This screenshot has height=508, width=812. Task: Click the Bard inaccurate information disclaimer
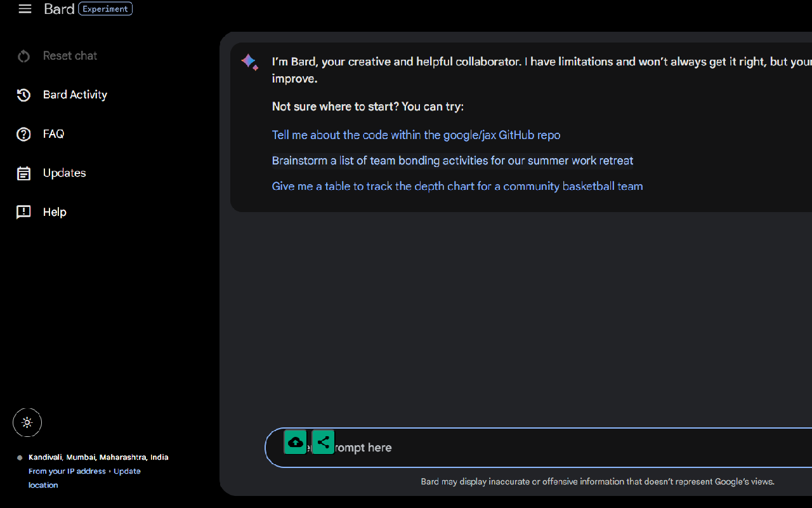point(598,481)
